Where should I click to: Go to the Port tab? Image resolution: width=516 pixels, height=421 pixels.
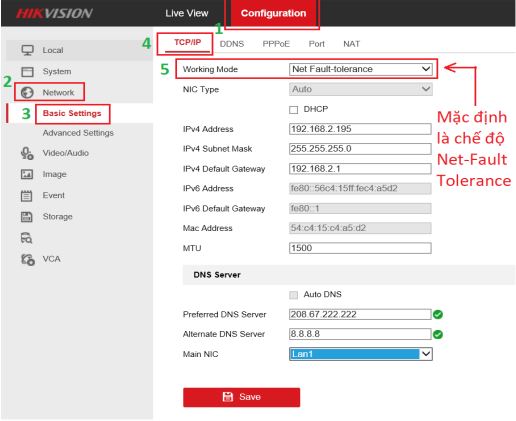tap(317, 44)
